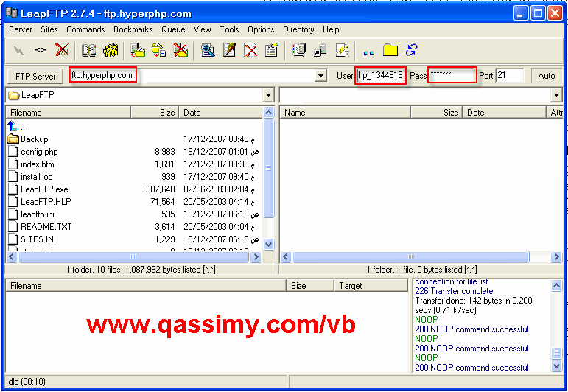Screen dimensions: 568x392
Task: Click the red-crossed transfer folder icon
Action: pos(180,50)
